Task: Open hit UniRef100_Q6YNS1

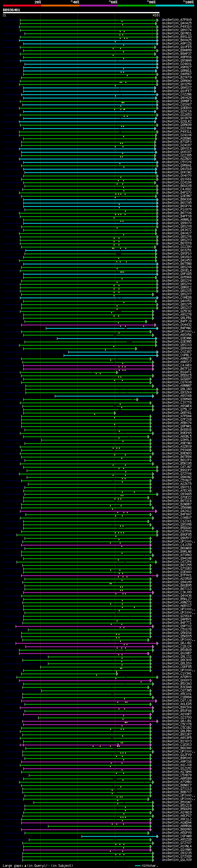Action: [177, 33]
